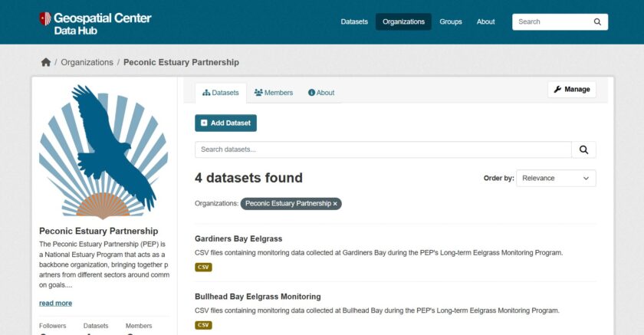Click the home icon in the breadcrumb

[45, 62]
